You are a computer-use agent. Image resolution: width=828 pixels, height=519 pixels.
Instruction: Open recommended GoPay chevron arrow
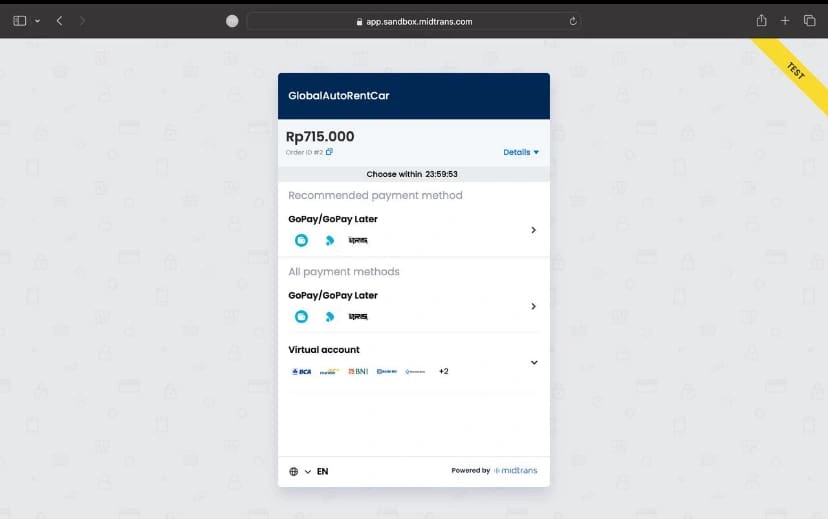tap(533, 230)
